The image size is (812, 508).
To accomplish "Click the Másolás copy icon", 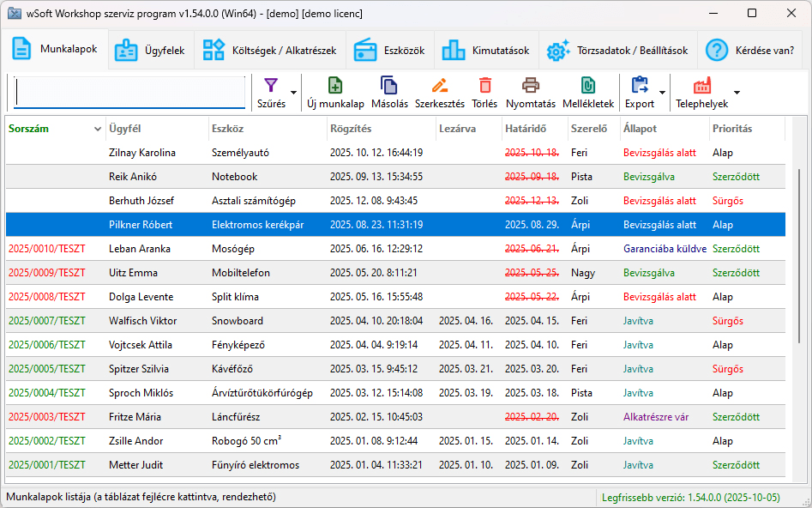I will click(x=389, y=86).
